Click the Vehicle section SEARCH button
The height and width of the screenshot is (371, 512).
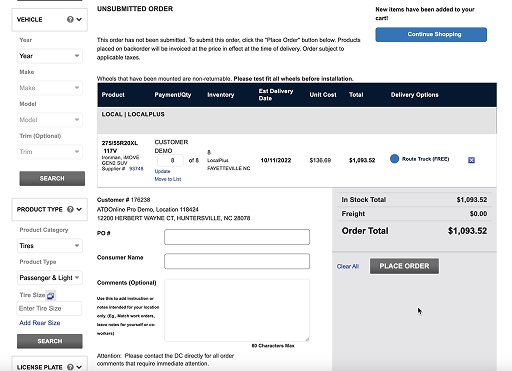coord(52,178)
